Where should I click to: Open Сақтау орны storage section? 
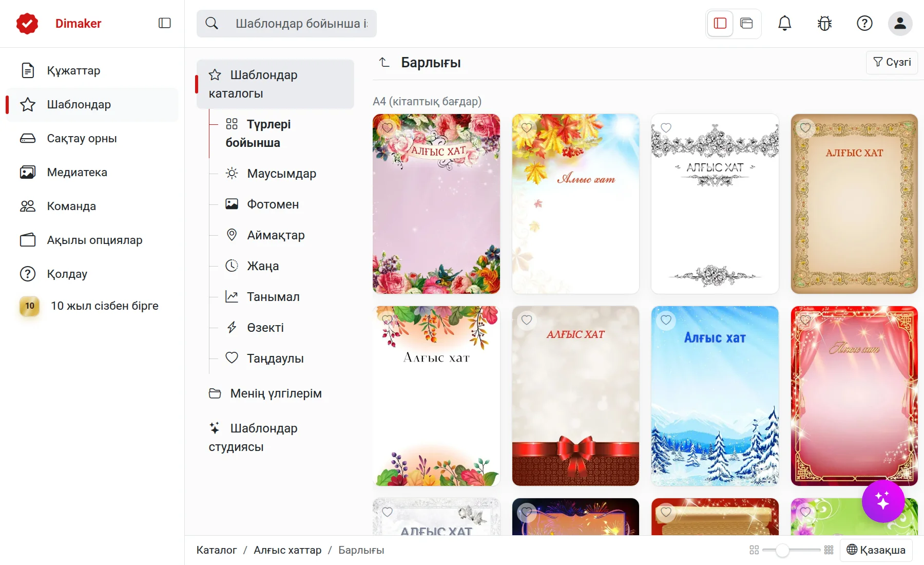tap(91, 138)
